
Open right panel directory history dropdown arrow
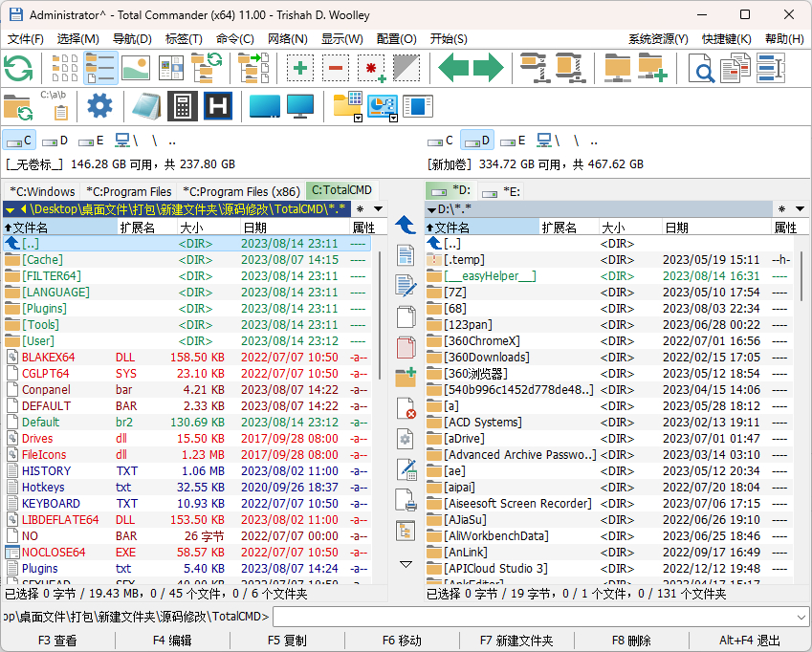[801, 209]
